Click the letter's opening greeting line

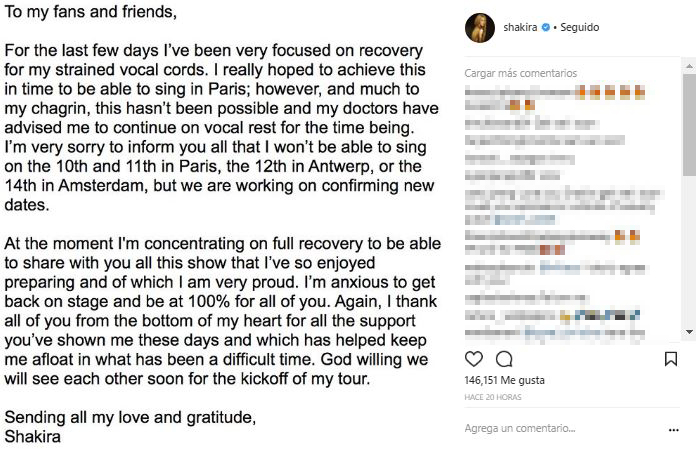(91, 14)
